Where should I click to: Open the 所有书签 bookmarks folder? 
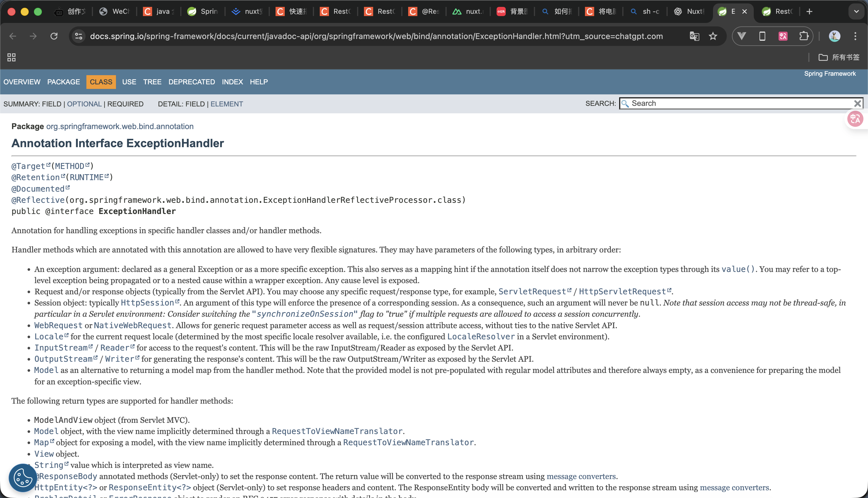click(x=839, y=57)
